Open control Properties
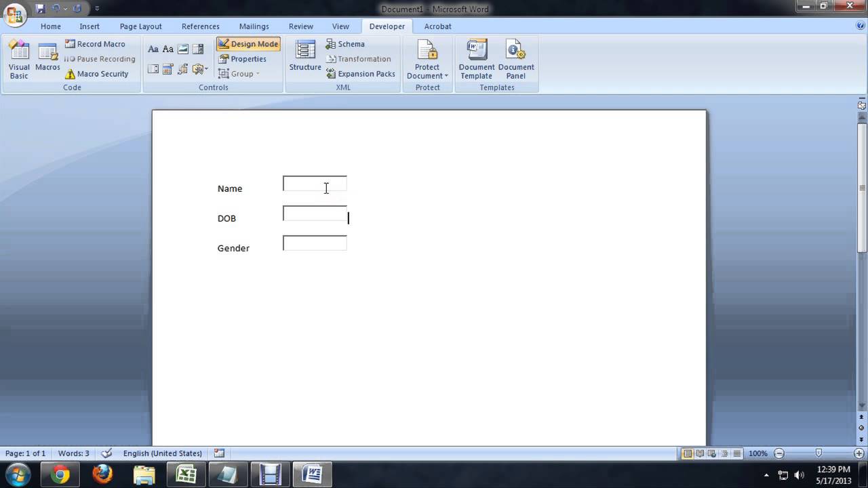This screenshot has height=488, width=868. 242,59
